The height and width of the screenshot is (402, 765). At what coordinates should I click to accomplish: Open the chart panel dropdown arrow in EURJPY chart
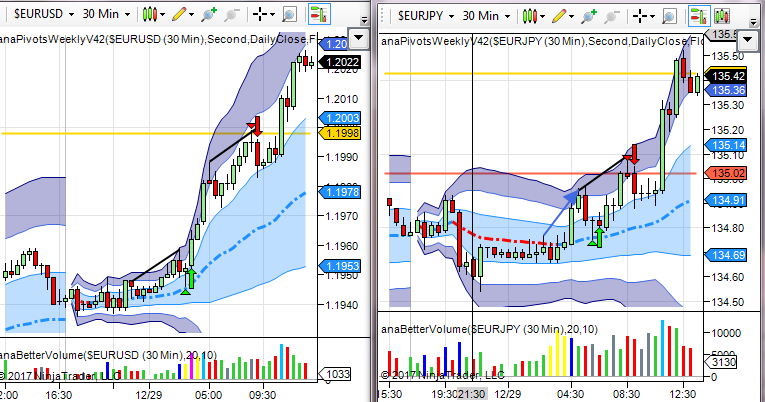click(x=748, y=40)
